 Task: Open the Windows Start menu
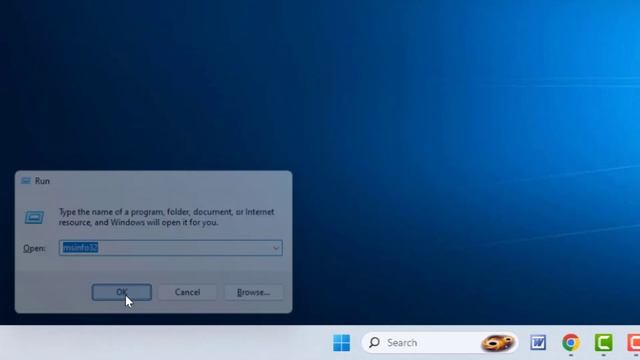341,343
